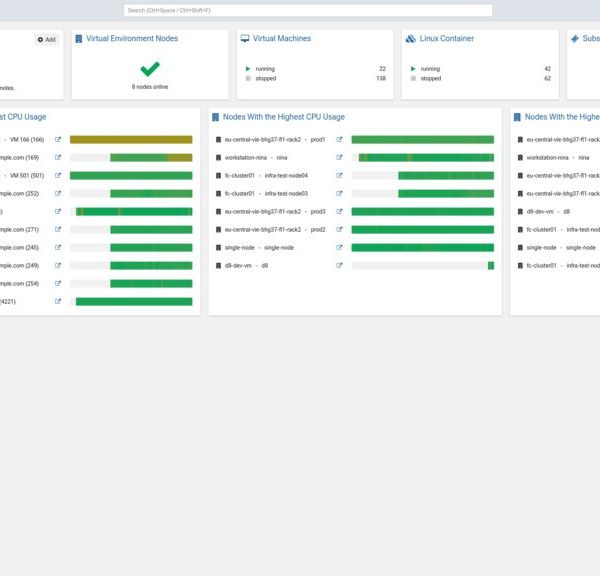600x576 pixels.
Task: Click the Nodes With the Highest CPU Usage header icon
Action: (x=215, y=117)
